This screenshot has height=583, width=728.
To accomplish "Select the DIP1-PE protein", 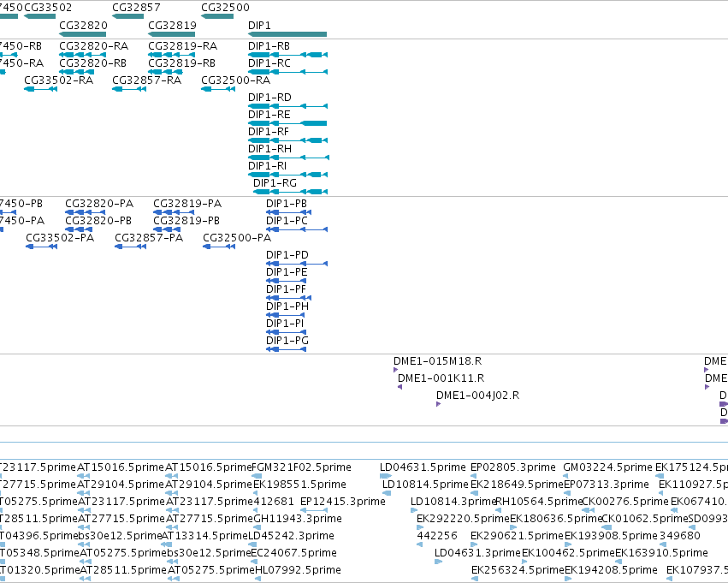I will click(x=286, y=281).
